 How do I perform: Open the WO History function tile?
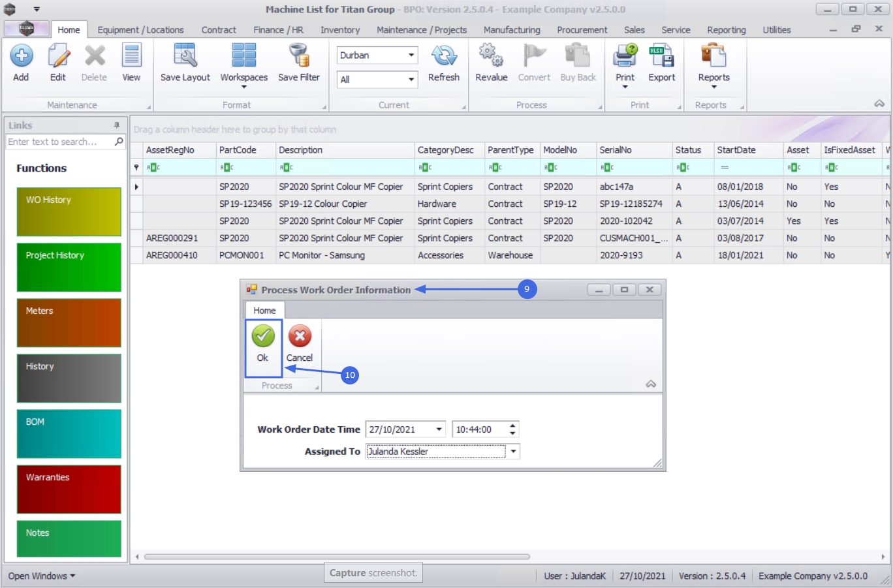69,212
